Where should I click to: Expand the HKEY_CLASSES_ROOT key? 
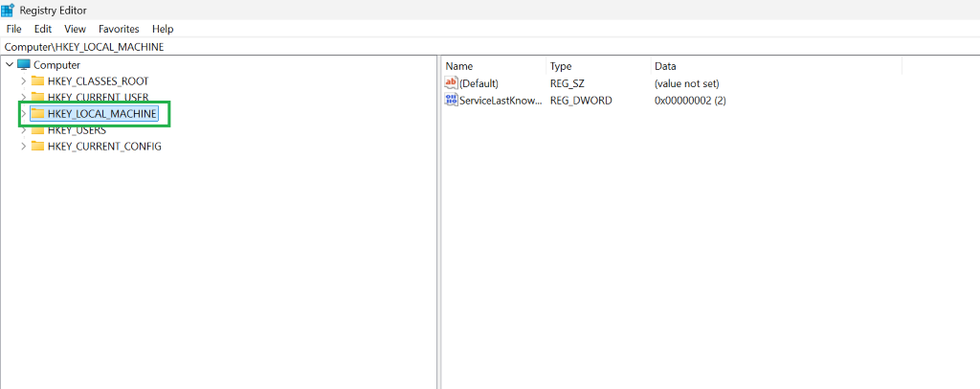[x=24, y=81]
